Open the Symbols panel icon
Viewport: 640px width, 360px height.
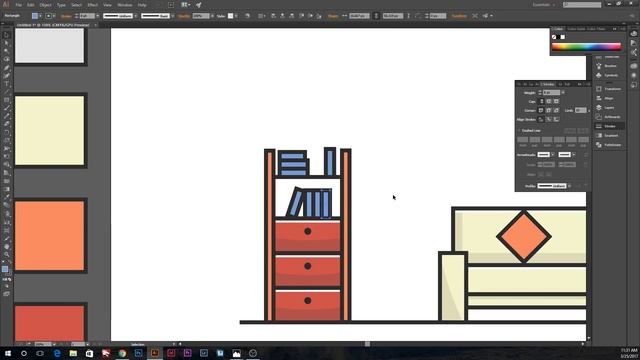click(x=599, y=76)
